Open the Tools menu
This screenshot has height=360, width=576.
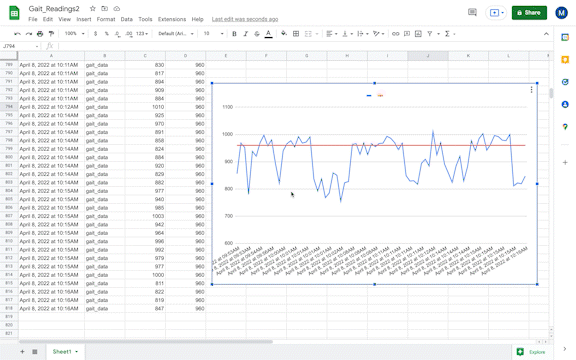[x=145, y=19]
